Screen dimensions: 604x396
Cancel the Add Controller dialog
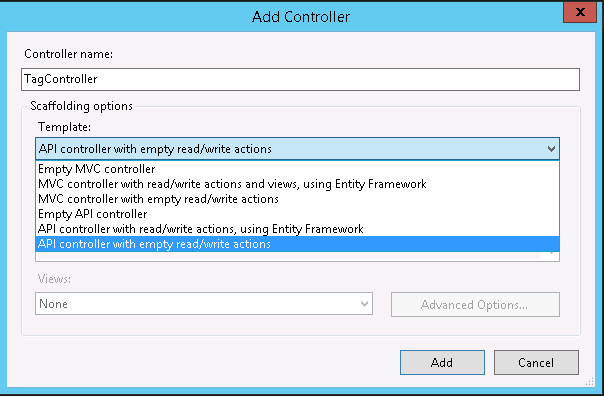coord(536,362)
